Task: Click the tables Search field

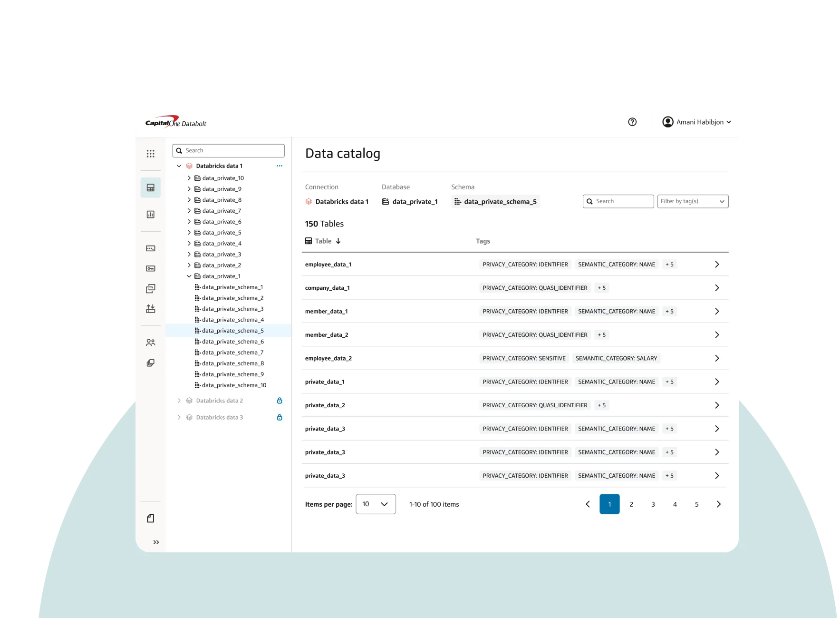Action: (x=618, y=201)
